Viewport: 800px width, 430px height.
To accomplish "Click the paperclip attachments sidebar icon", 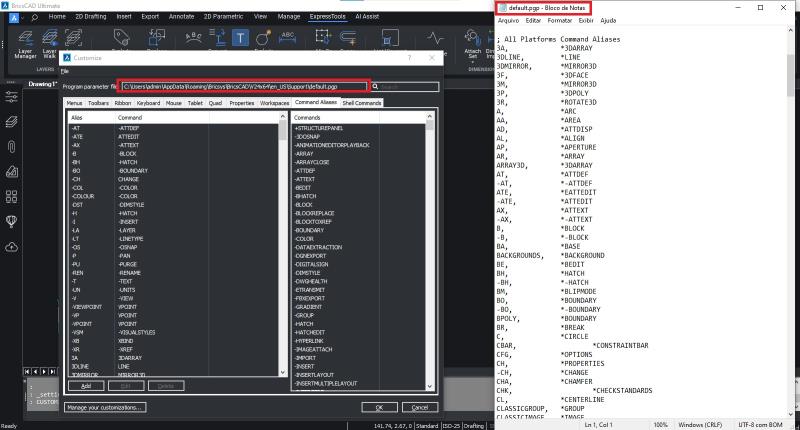I will click(12, 146).
